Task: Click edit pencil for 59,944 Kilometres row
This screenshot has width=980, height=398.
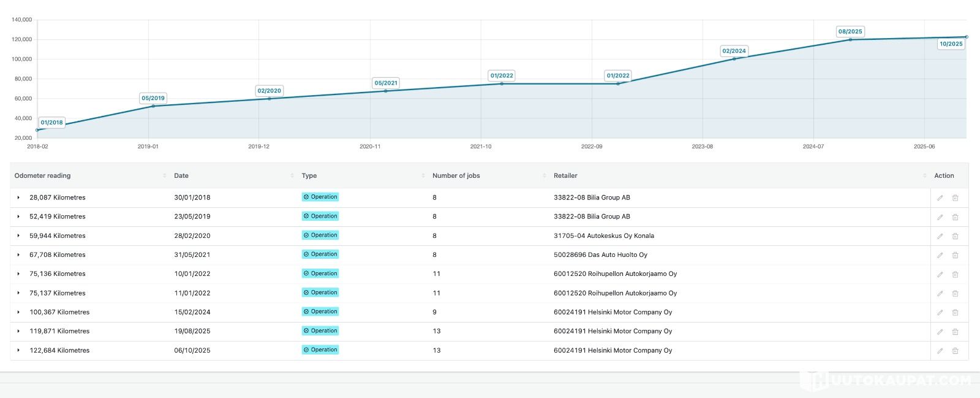Action: point(940,236)
